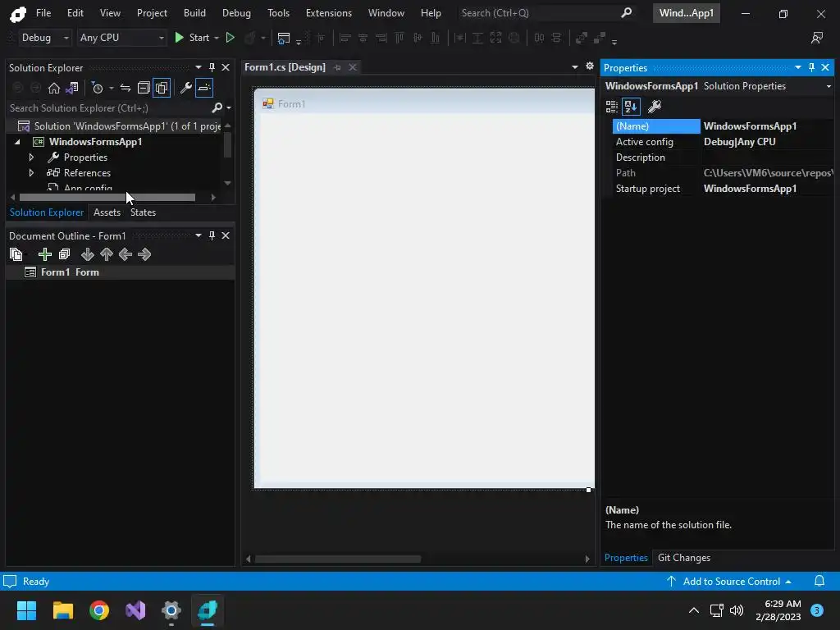
Task: Select the (Name) property row
Action: [723, 126]
